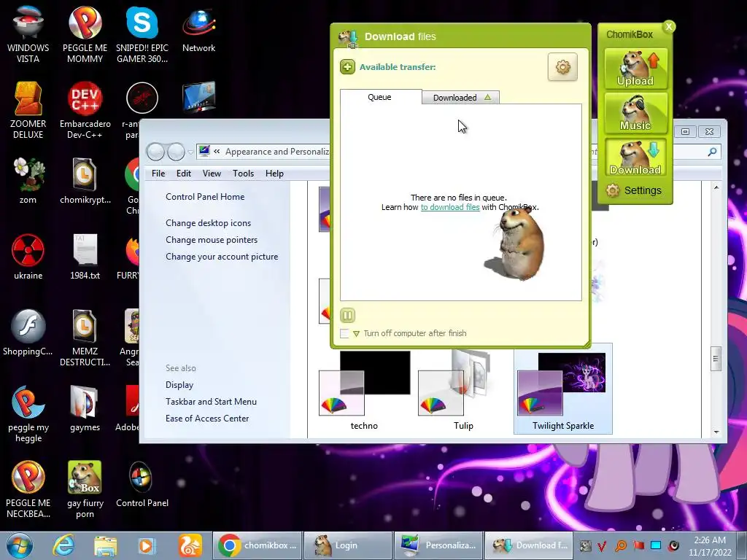The image size is (747, 560).
Task: Click Change mouse pointers link
Action: tap(212, 239)
